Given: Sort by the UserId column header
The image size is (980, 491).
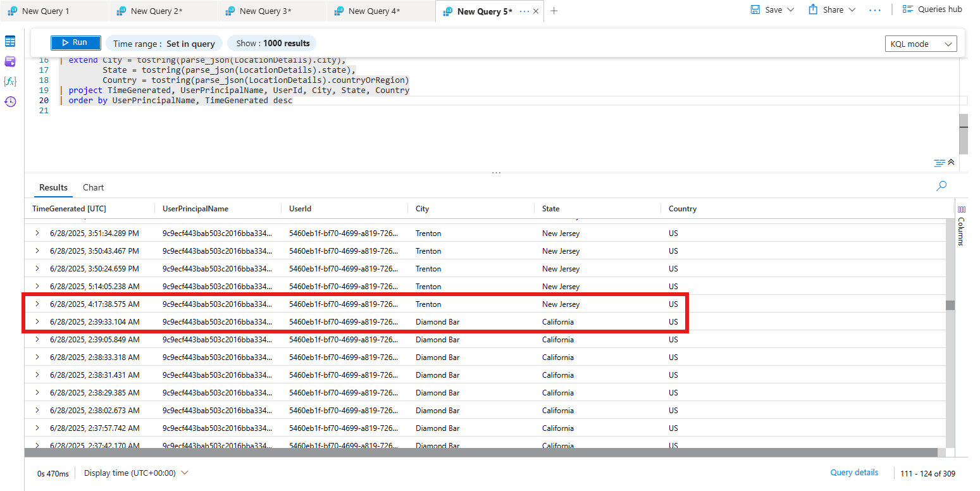Looking at the screenshot, I should point(300,209).
